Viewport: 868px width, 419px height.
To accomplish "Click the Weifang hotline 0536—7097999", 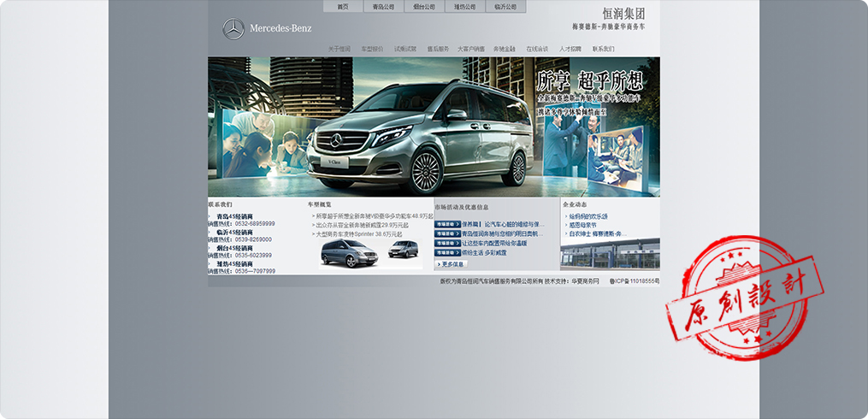I will coord(255,271).
